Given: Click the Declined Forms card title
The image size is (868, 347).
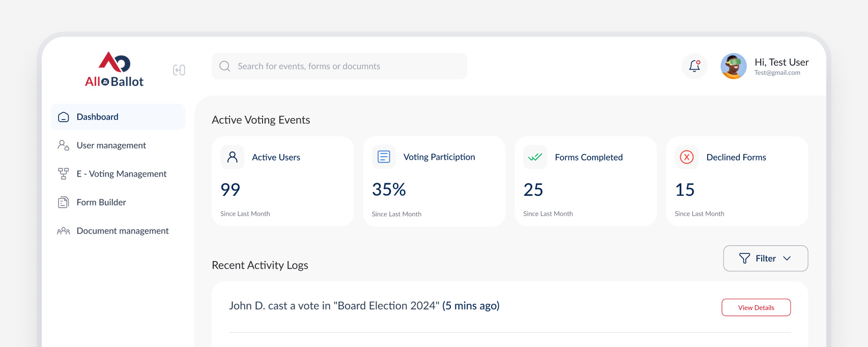Looking at the screenshot, I should (x=736, y=157).
